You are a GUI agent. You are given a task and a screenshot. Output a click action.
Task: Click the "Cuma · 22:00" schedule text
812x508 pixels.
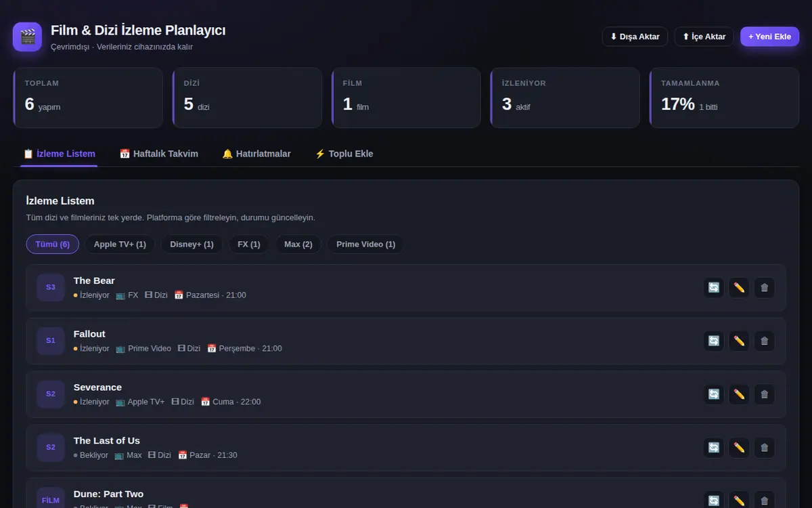tap(236, 402)
